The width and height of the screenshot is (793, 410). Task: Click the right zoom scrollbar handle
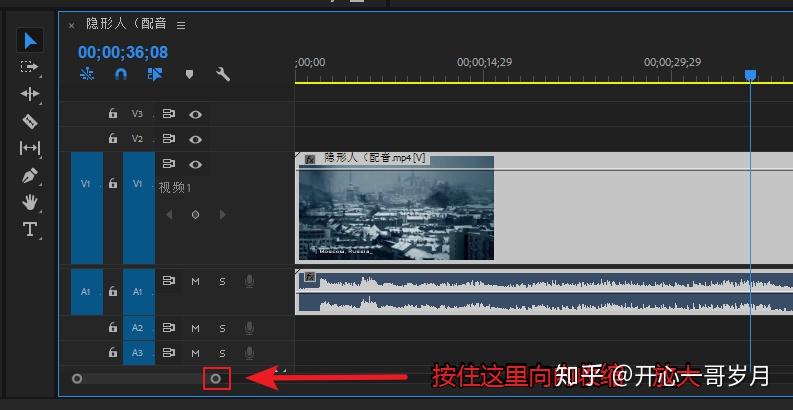click(x=216, y=378)
